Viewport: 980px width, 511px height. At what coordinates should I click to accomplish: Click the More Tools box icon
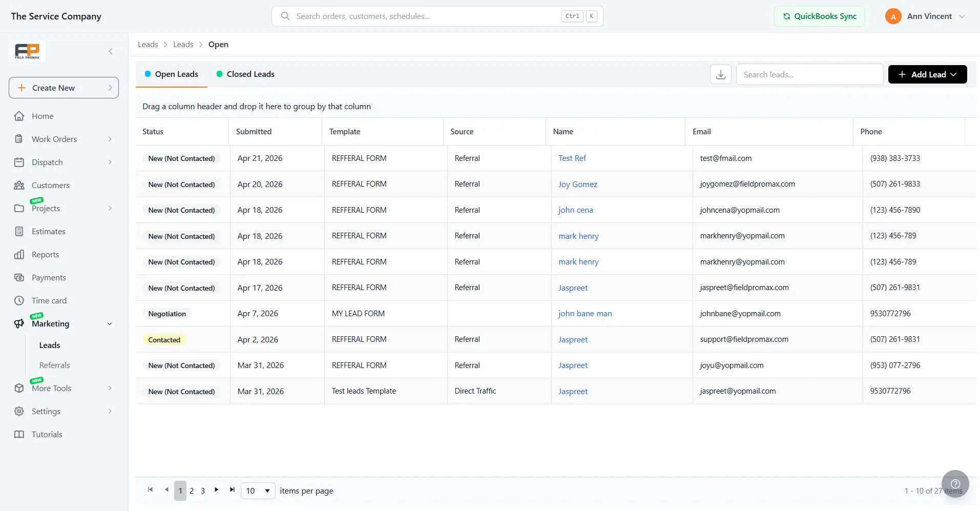tap(19, 388)
